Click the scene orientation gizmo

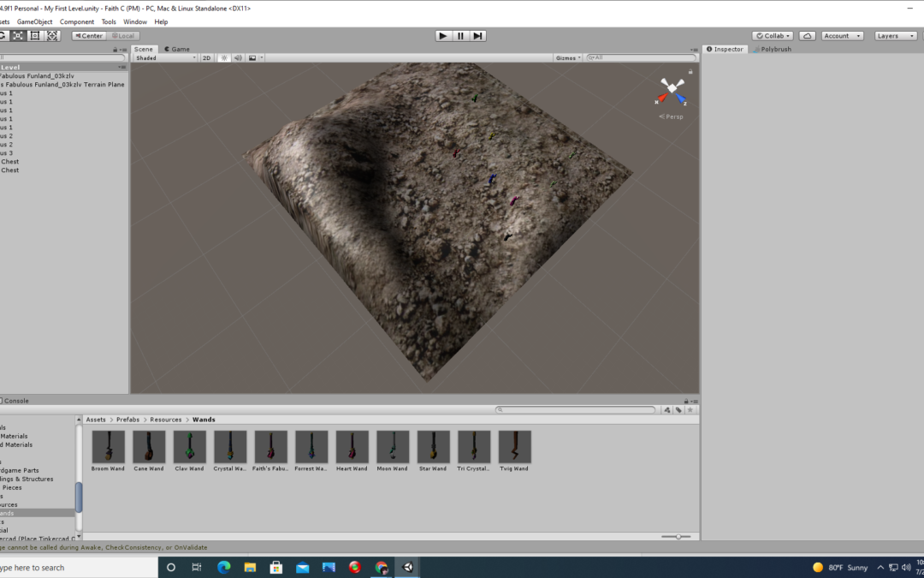click(x=672, y=90)
